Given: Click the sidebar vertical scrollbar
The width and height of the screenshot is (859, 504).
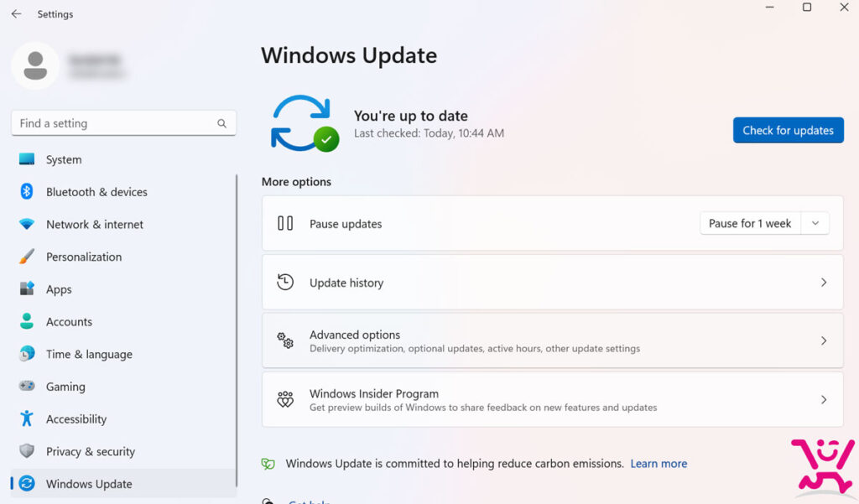Looking at the screenshot, I should [237, 330].
